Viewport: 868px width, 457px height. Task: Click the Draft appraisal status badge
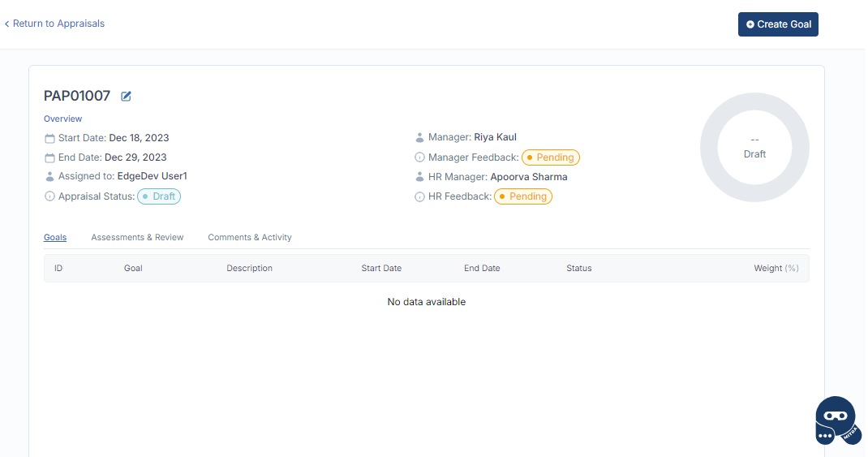[x=159, y=196]
